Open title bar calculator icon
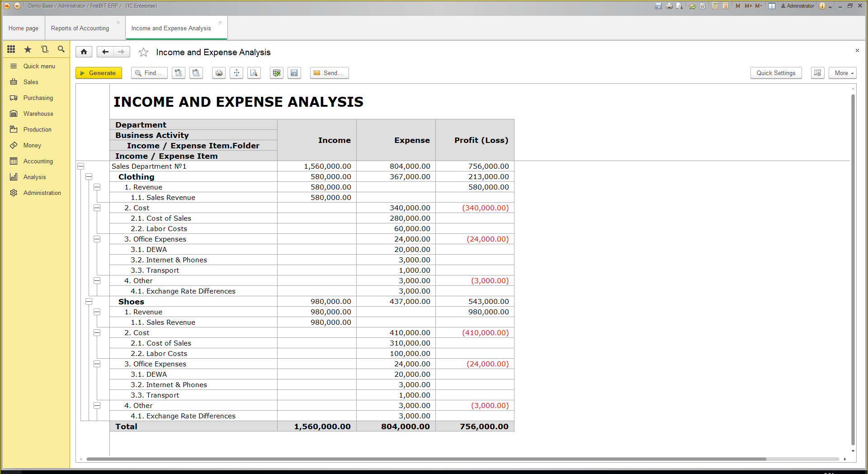868x474 pixels. tap(715, 6)
